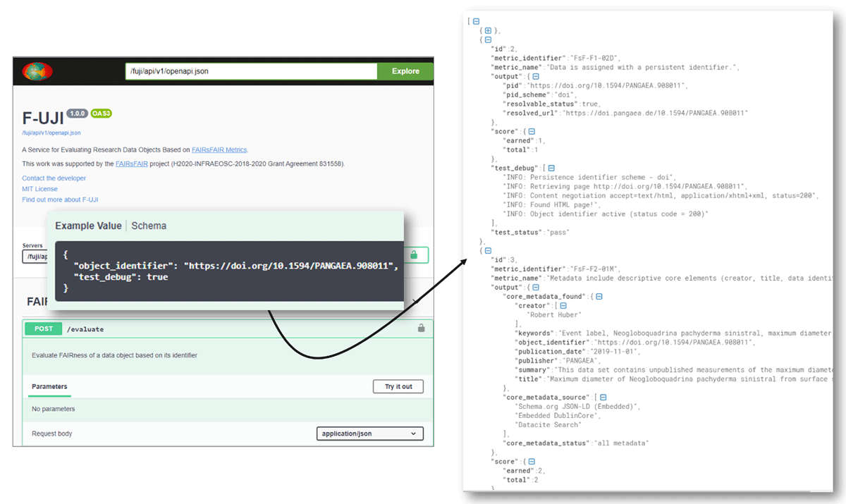The width and height of the screenshot is (846, 504).
Task: Click the No parameters text
Action: (x=53, y=410)
